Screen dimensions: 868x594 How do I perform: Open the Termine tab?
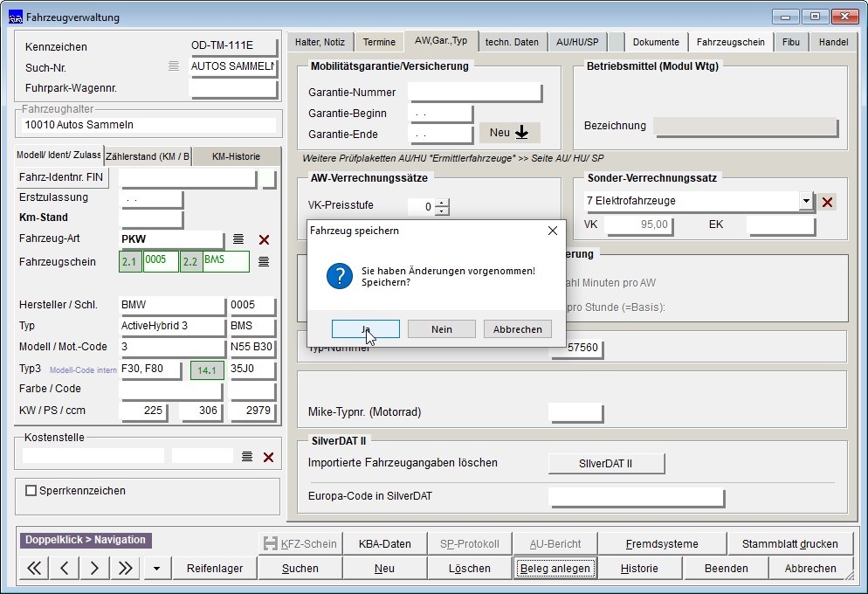click(379, 42)
